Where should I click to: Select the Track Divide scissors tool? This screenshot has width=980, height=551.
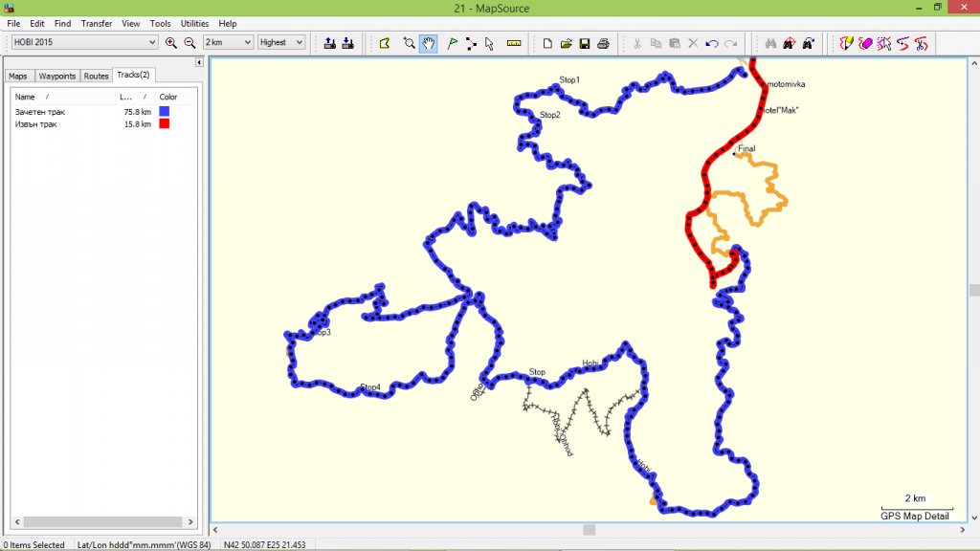point(922,43)
